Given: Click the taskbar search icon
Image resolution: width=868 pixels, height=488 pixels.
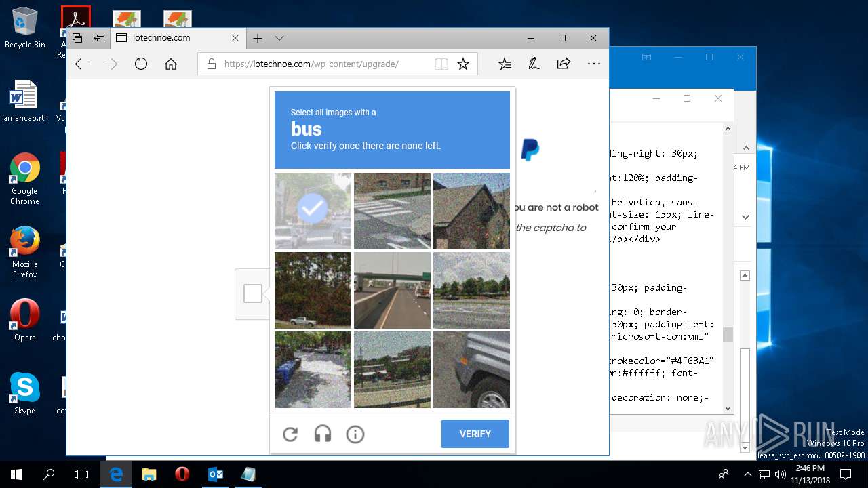Looking at the screenshot, I should click(x=49, y=474).
